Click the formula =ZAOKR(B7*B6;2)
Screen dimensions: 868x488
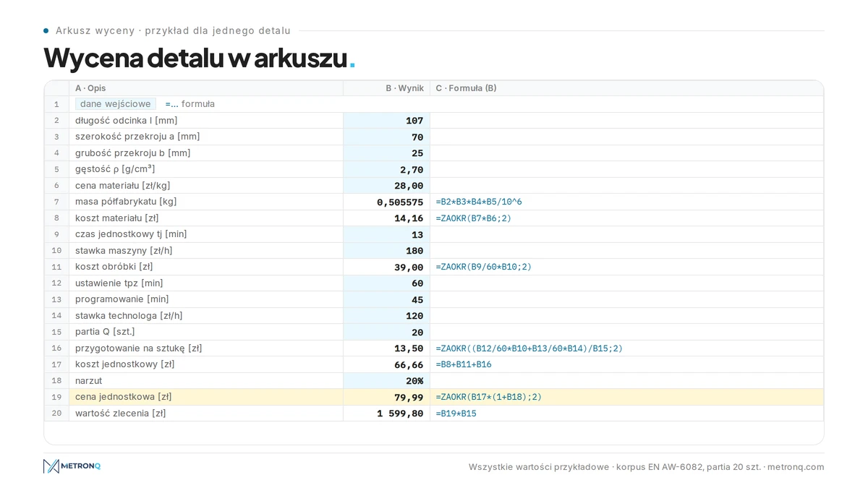pos(474,218)
